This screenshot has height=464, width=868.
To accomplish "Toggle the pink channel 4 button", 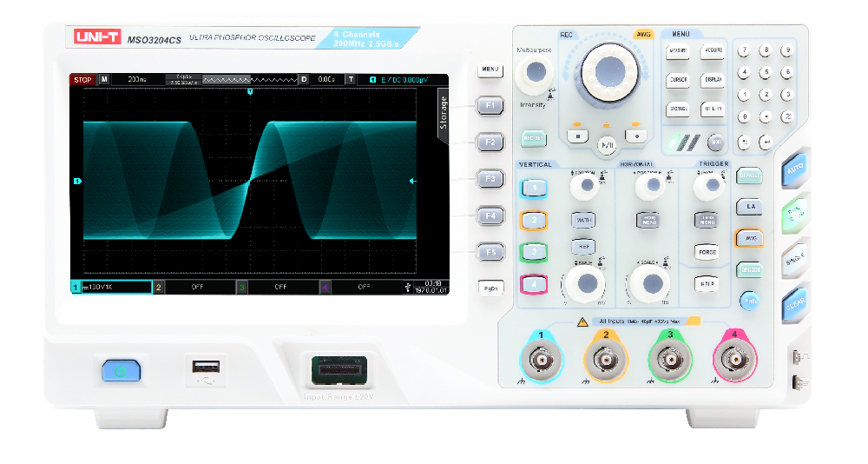I will pyautogui.click(x=534, y=284).
